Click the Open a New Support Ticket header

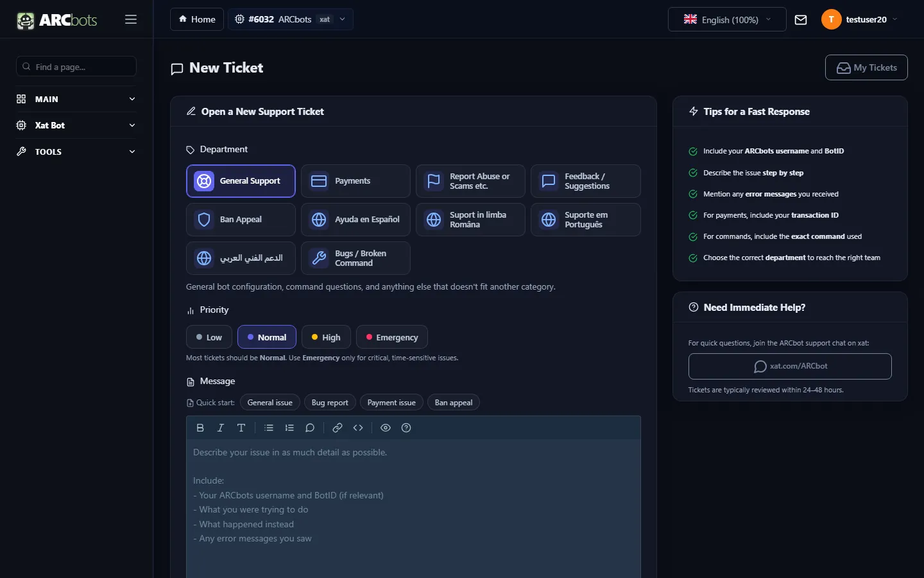coord(262,112)
